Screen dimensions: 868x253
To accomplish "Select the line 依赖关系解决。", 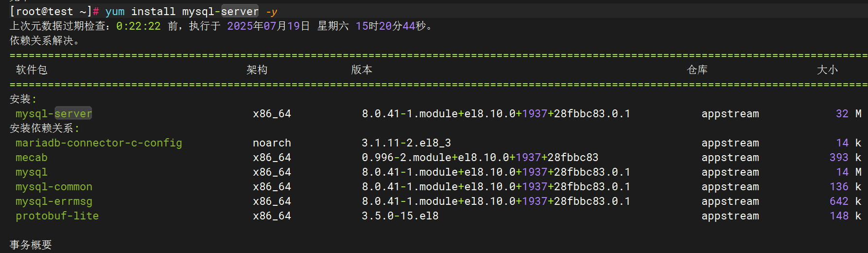I will (45, 41).
